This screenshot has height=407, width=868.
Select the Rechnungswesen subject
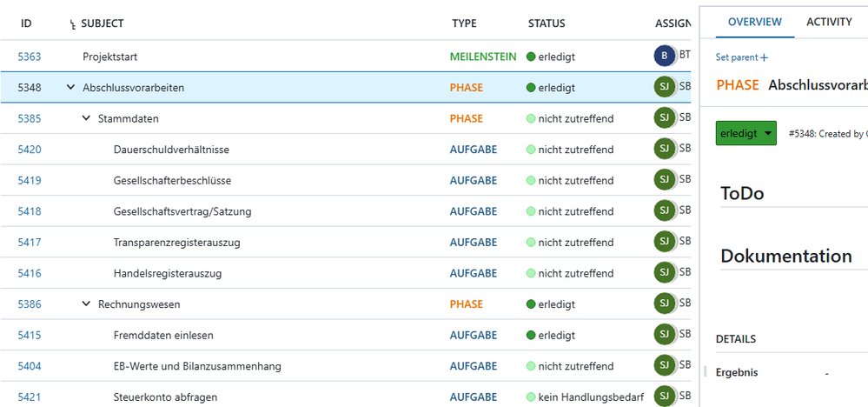[139, 304]
